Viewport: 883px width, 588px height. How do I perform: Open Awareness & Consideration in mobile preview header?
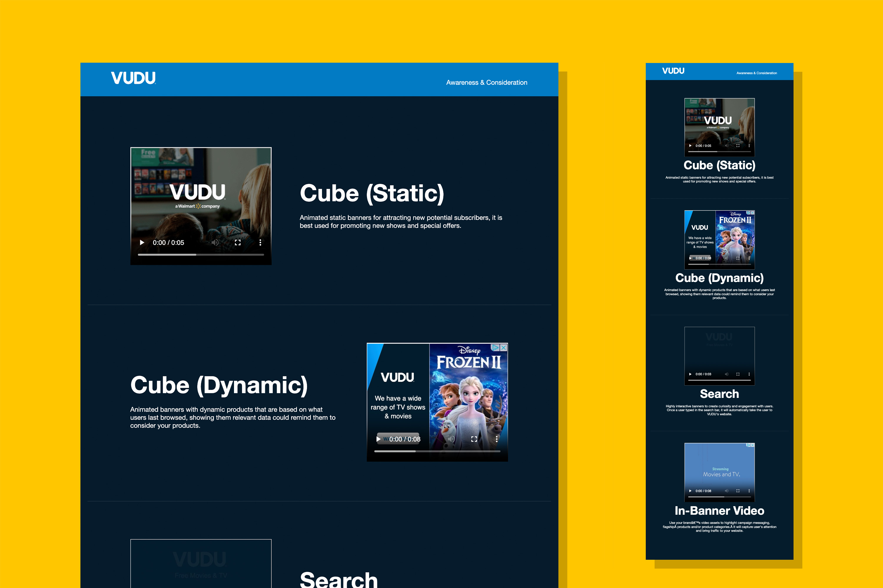tap(756, 73)
